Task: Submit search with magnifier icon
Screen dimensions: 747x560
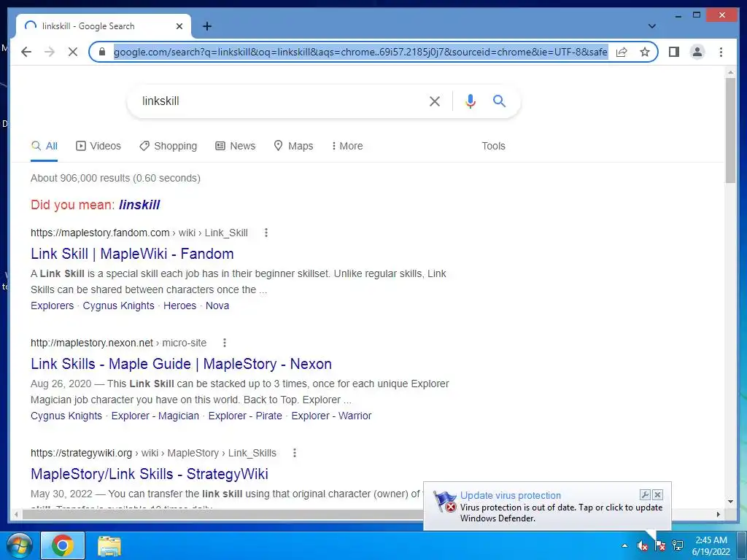Action: click(x=499, y=101)
